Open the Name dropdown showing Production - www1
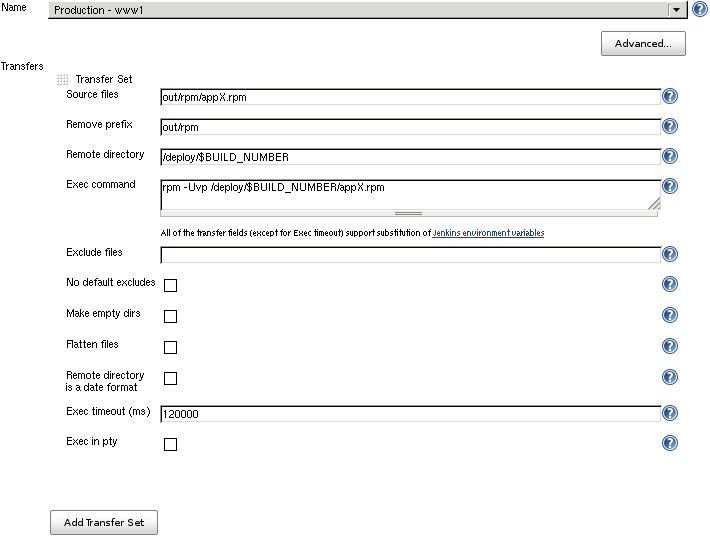The height and width of the screenshot is (537, 710). (x=368, y=10)
